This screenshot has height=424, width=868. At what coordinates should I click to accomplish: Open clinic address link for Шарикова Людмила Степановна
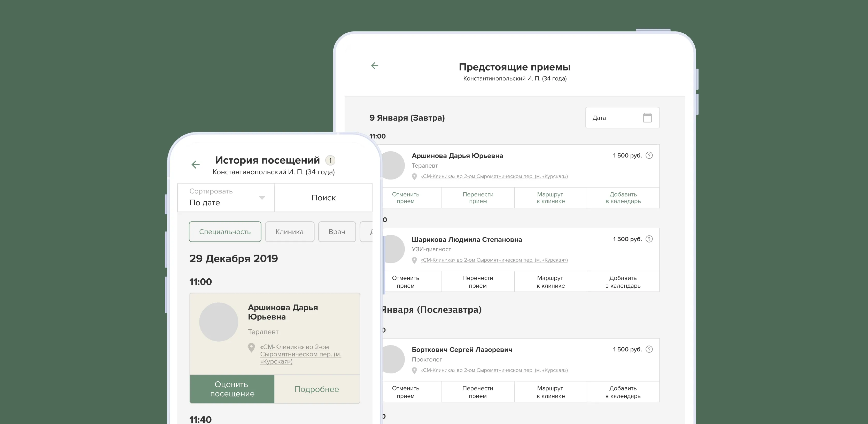click(x=494, y=260)
